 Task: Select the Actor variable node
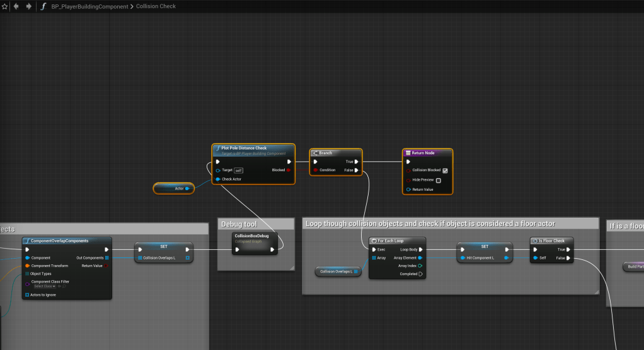(x=173, y=188)
